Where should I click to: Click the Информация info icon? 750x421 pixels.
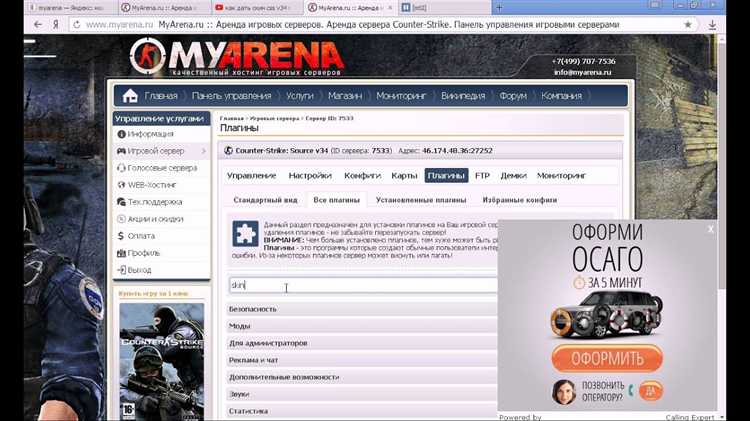121,134
